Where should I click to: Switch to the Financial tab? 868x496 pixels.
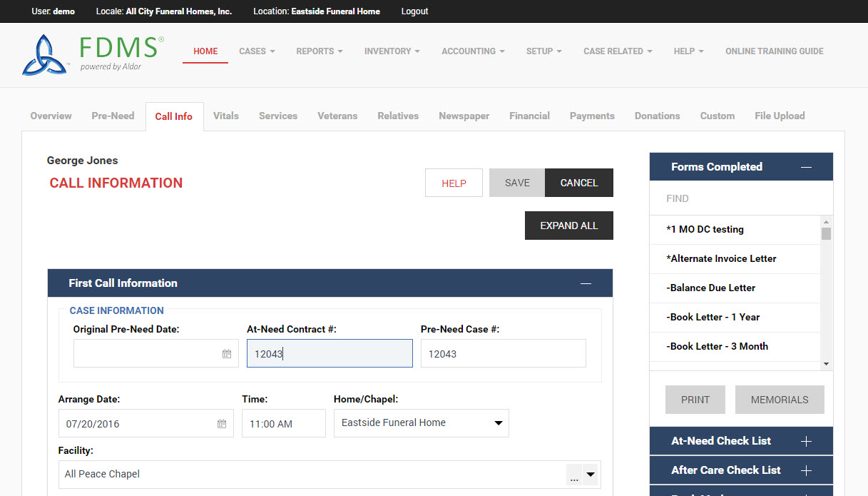point(529,116)
